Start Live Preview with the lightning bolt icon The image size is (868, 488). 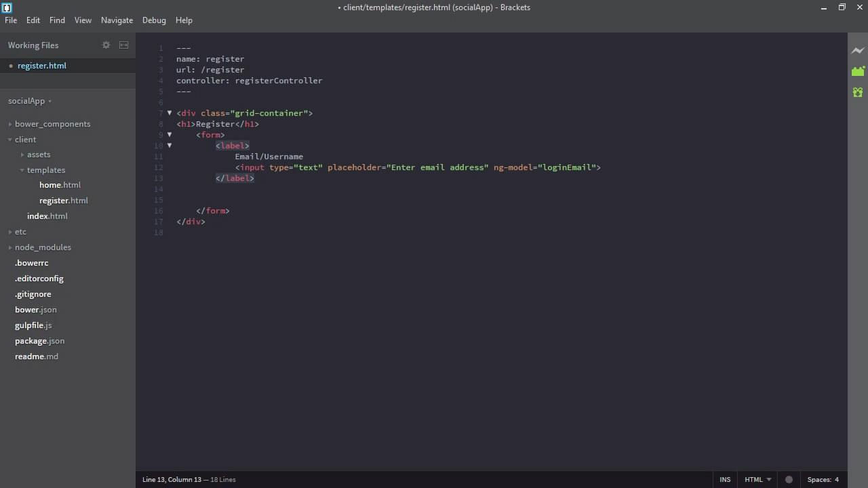tap(858, 51)
